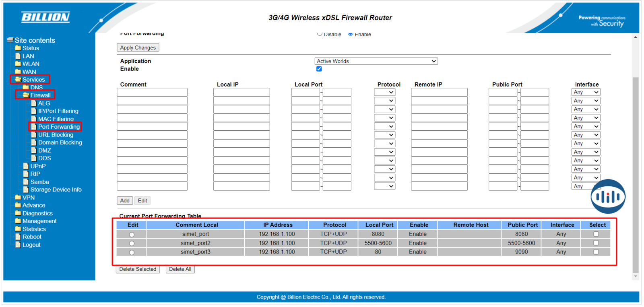Screen dimensions: 644x307
Task: Click the Billion logo in header
Action: point(45,17)
